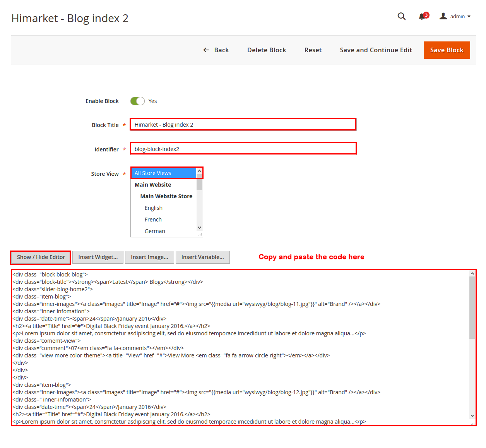Save the block with Save Block

pos(447,50)
